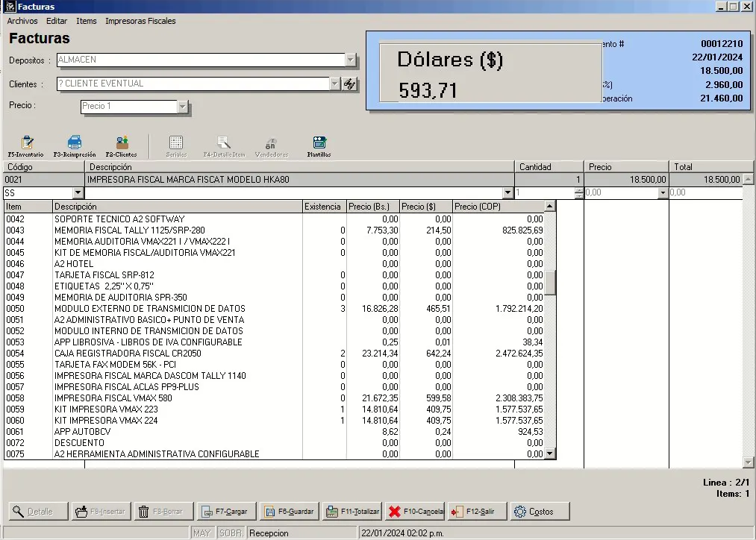The height and width of the screenshot is (540, 756).
Task: Click the Seriales grid icon
Action: pyautogui.click(x=176, y=146)
